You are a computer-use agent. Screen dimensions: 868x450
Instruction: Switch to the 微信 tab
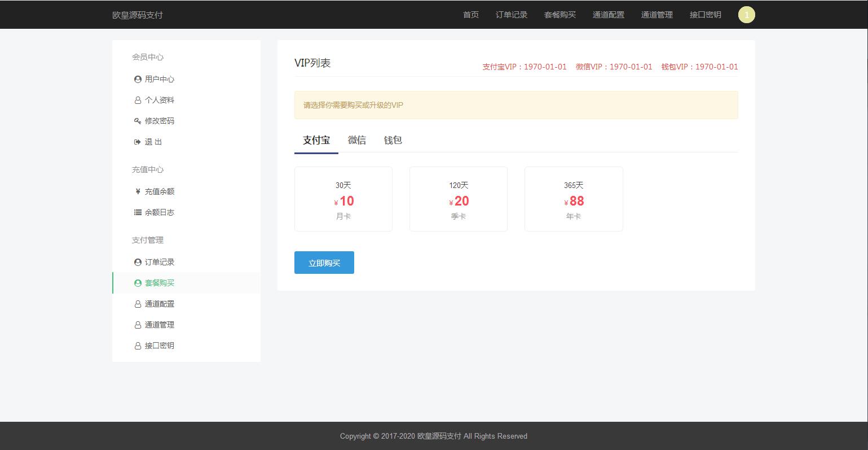pos(356,141)
